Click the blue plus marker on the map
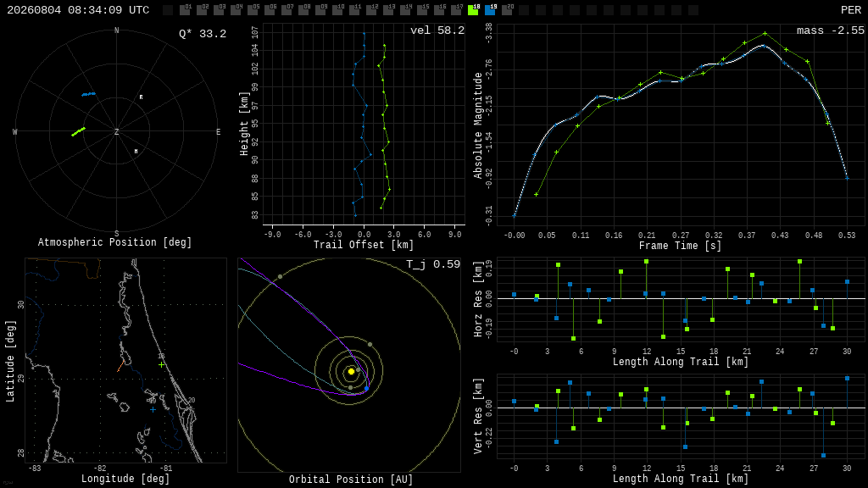 [x=153, y=409]
